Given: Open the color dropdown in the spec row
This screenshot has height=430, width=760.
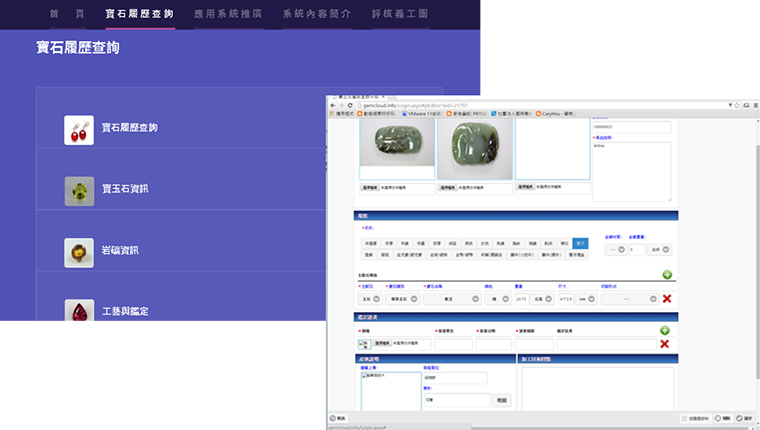Looking at the screenshot, I should (497, 299).
